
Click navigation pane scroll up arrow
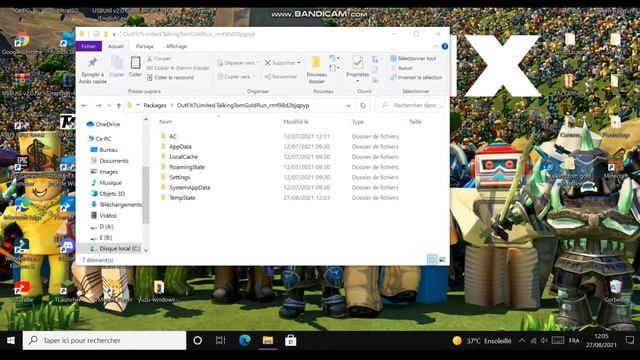click(x=146, y=120)
